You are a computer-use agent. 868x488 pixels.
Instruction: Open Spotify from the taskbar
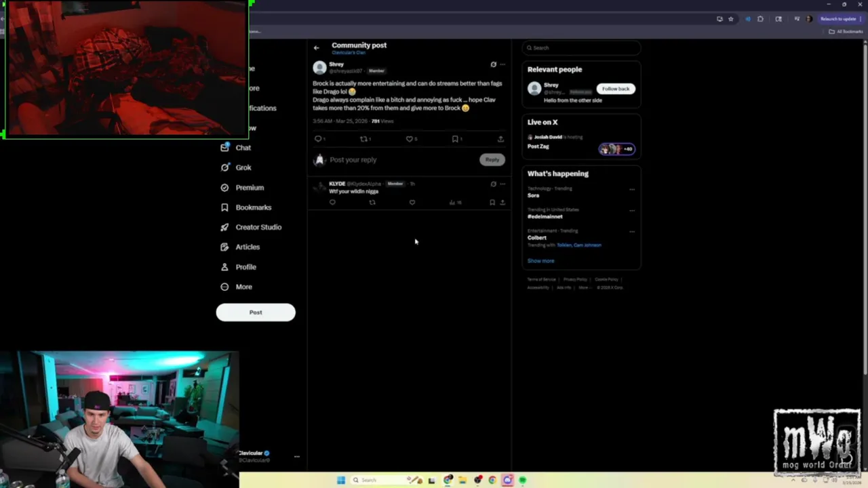point(522,480)
